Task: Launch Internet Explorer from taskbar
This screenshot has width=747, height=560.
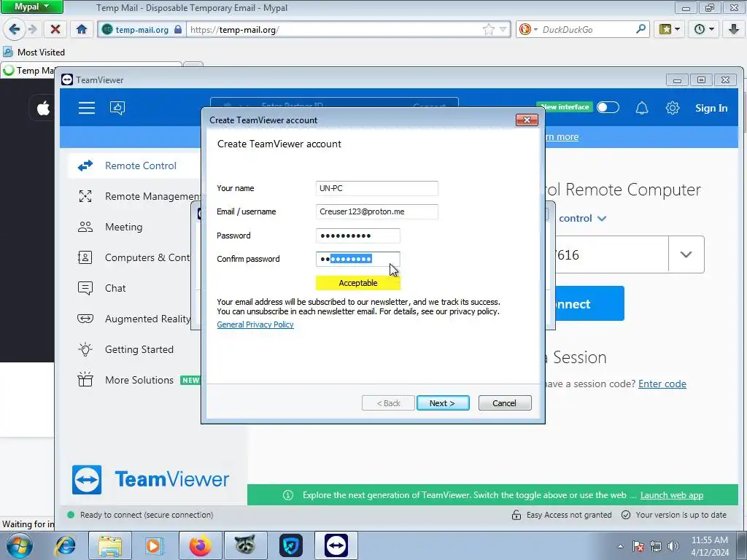Action: (65, 545)
